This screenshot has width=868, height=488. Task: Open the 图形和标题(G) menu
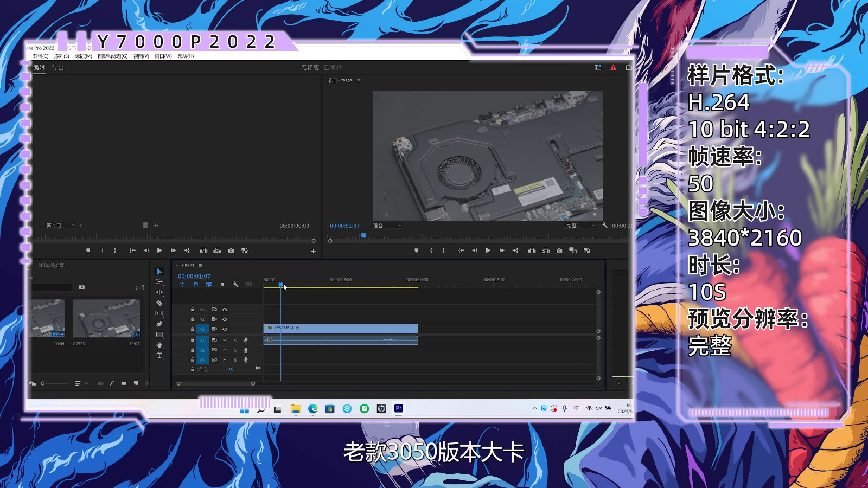point(113,56)
